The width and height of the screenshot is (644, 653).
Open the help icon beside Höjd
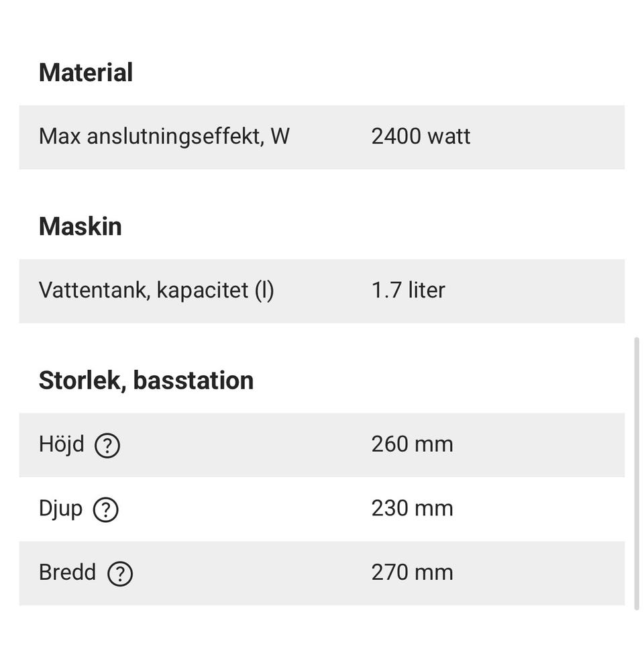tap(107, 446)
